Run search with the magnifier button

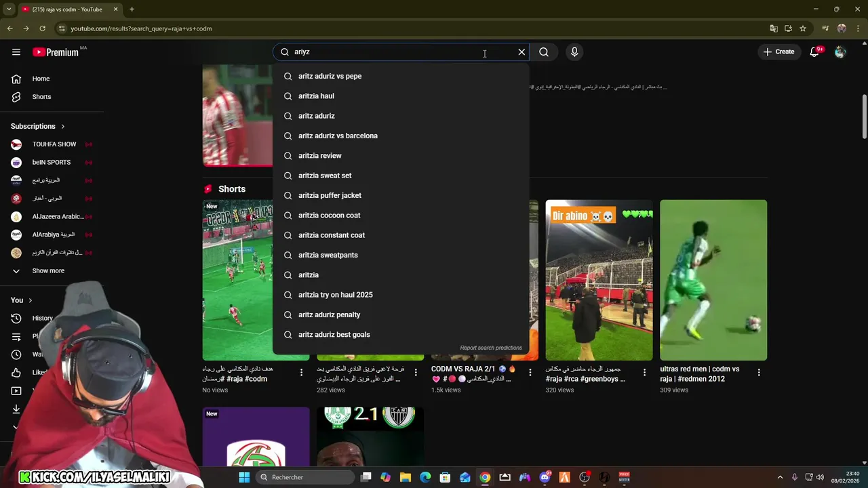click(544, 52)
